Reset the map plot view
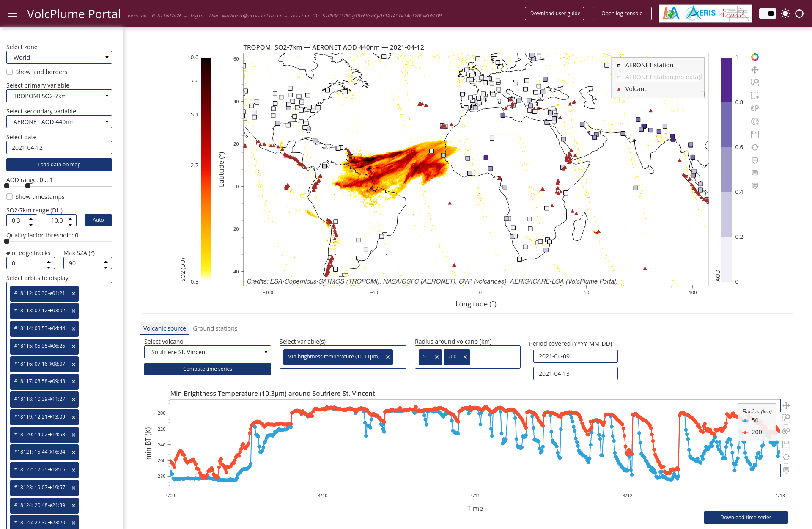 [x=755, y=147]
